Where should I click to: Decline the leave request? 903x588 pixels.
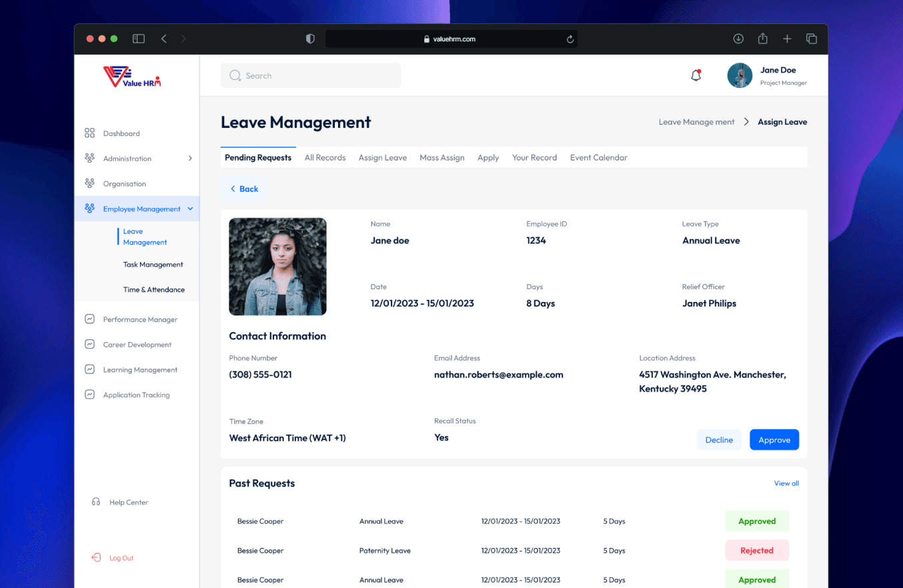tap(719, 440)
